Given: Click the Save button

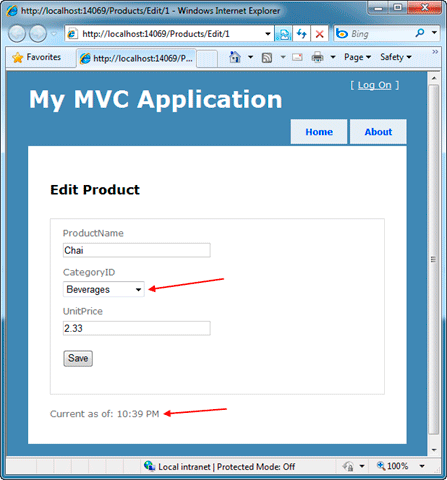Looking at the screenshot, I should click(x=78, y=358).
